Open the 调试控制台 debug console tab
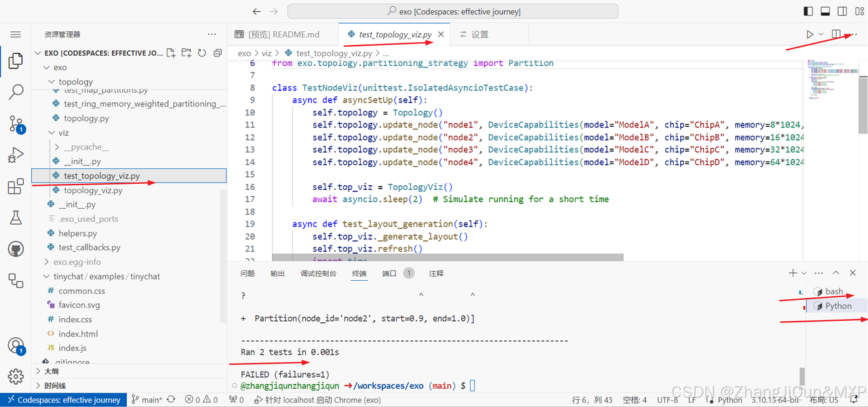Screen dimensions: 868x407 318,273
